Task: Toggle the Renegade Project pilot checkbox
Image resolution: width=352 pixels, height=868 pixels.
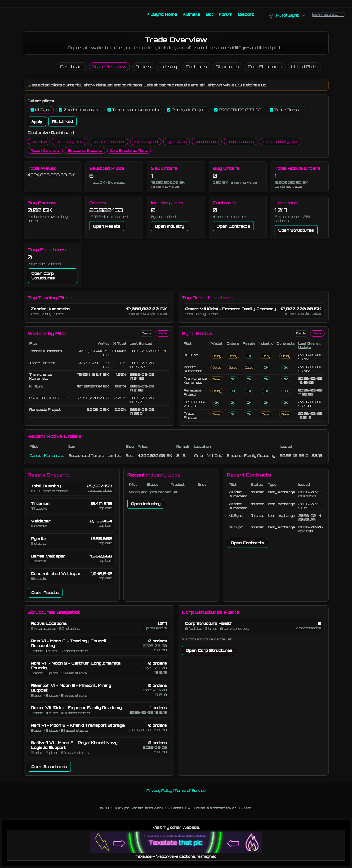Action: tap(169, 110)
